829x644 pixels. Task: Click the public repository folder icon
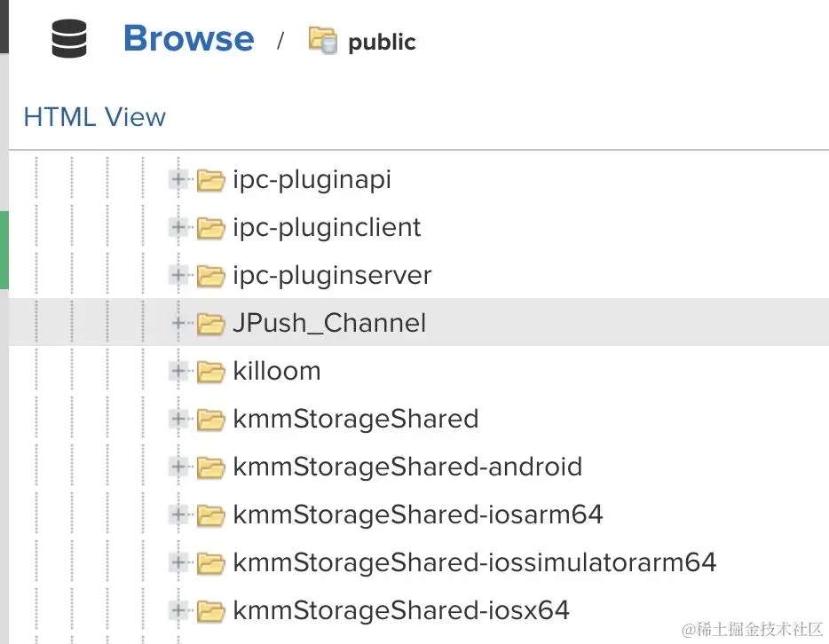[322, 41]
